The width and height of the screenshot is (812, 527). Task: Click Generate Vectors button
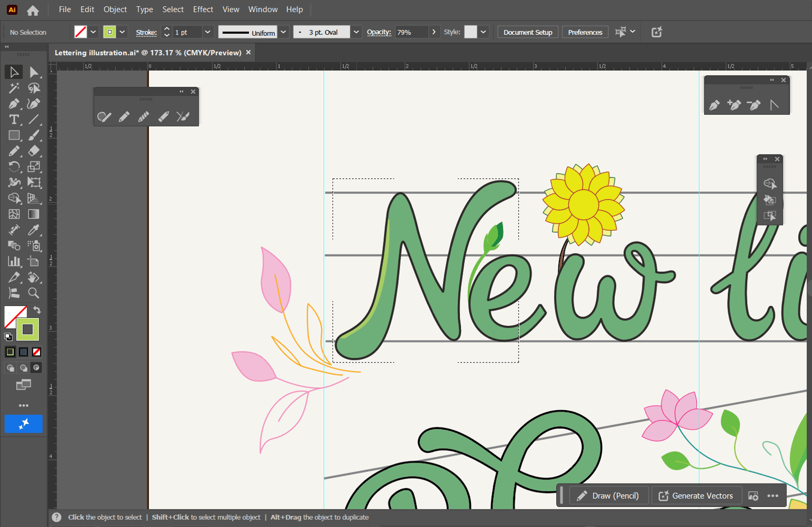coord(696,496)
